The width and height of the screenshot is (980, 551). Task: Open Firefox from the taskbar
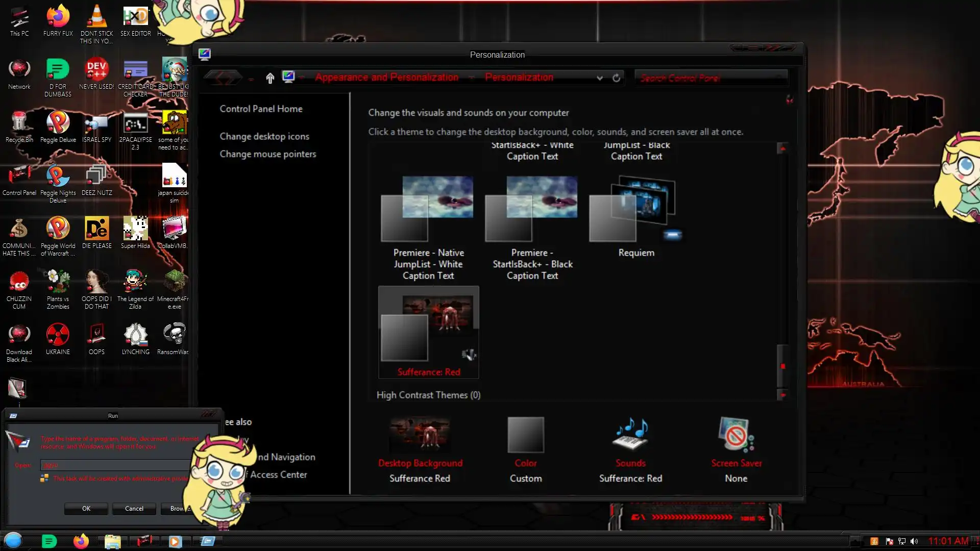click(81, 541)
